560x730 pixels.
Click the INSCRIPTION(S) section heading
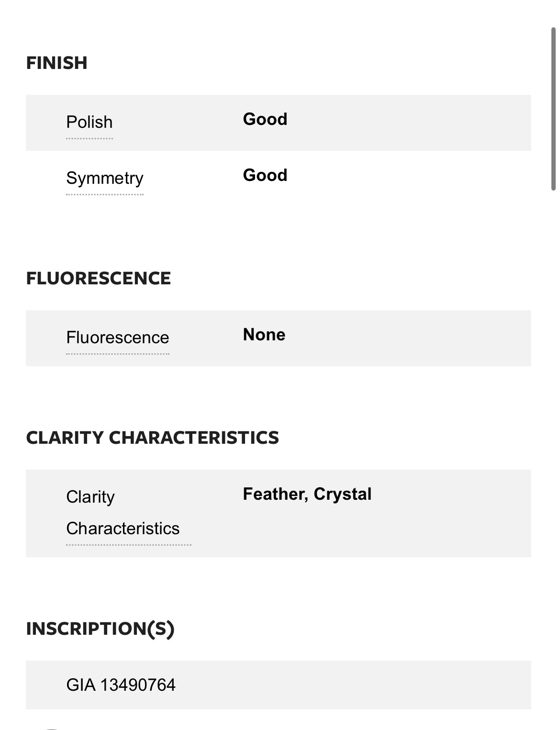100,629
